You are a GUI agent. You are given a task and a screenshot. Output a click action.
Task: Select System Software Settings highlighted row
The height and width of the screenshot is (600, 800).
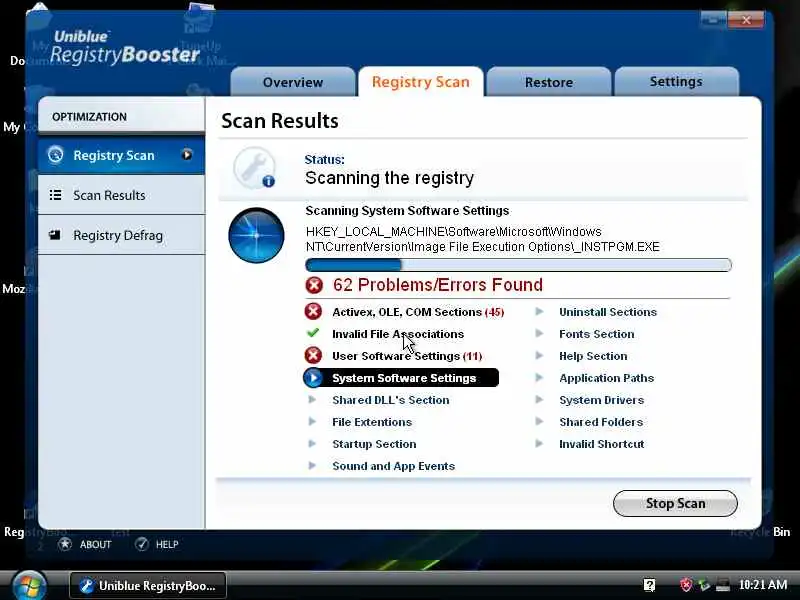tap(401, 378)
